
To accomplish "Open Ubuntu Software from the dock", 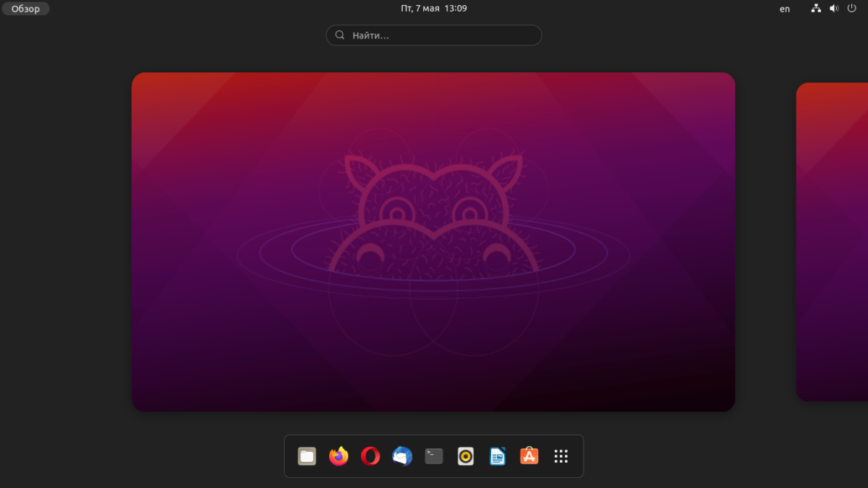I will [529, 456].
